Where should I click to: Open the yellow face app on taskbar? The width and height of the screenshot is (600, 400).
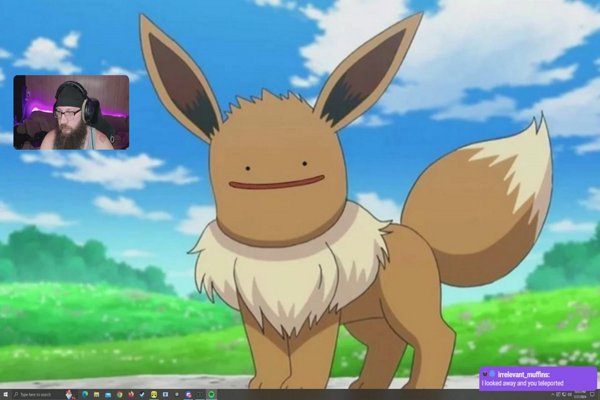pyautogui.click(x=154, y=394)
